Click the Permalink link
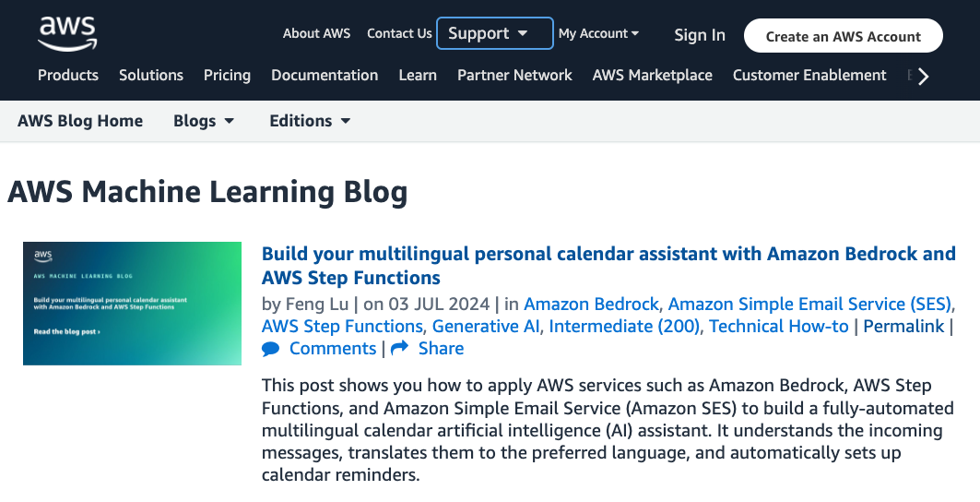 click(x=903, y=326)
